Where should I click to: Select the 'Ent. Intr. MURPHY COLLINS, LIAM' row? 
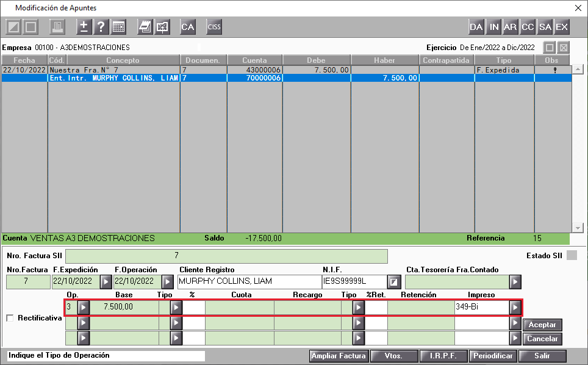point(287,78)
